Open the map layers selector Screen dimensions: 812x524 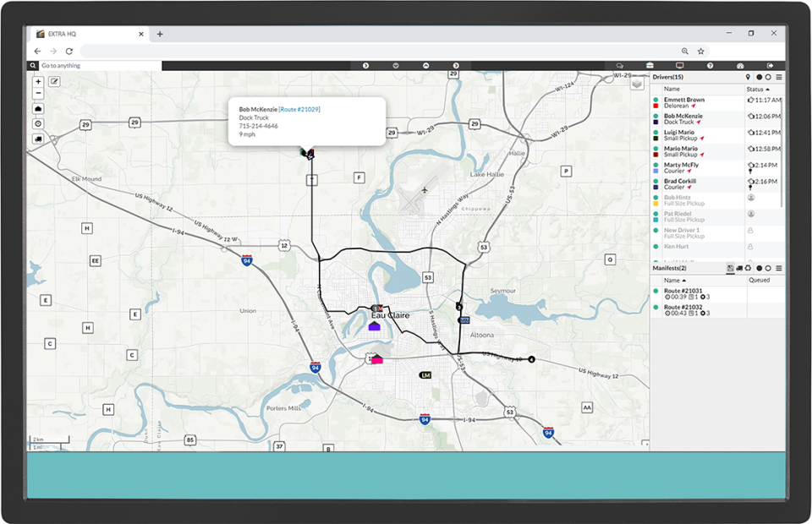click(637, 84)
